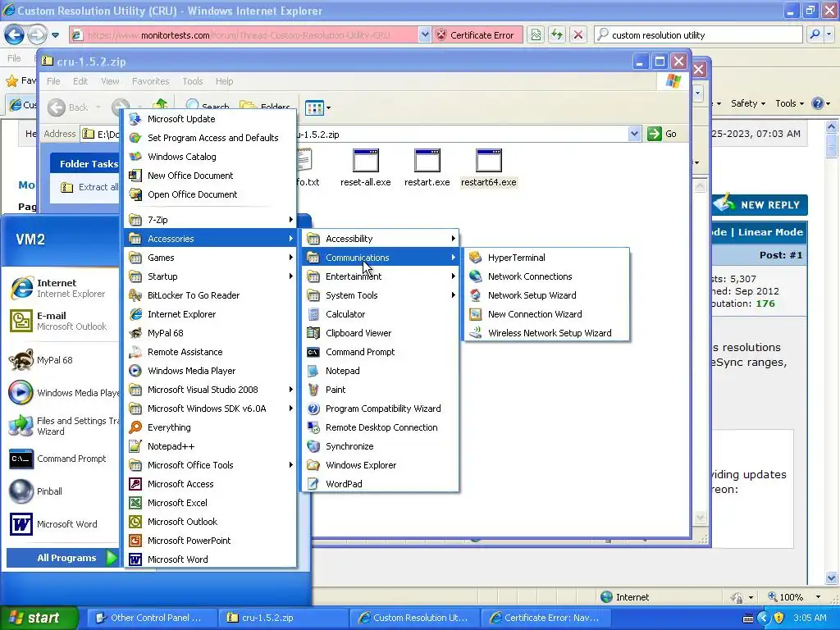Viewport: 840px width, 630px height.
Task: Open the Help menu in the zip window
Action: (225, 81)
